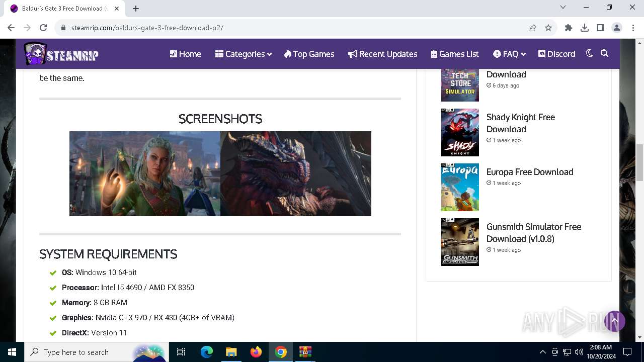The height and width of the screenshot is (362, 644).
Task: Click the browser Back arrow
Action: [11, 28]
